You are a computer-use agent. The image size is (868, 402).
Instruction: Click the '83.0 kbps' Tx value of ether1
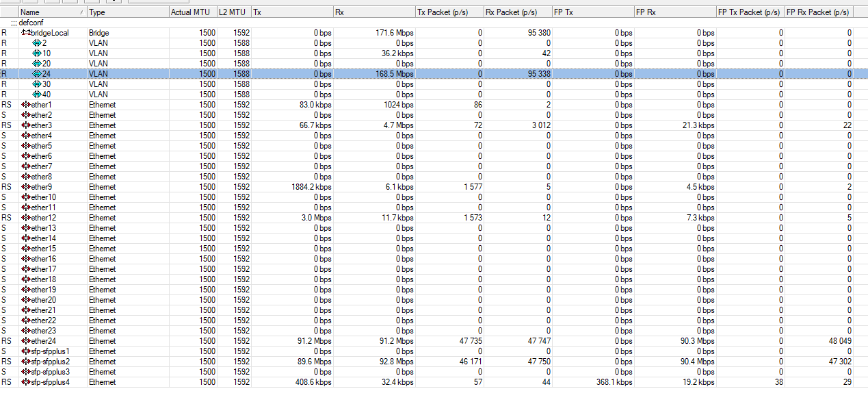pos(316,105)
